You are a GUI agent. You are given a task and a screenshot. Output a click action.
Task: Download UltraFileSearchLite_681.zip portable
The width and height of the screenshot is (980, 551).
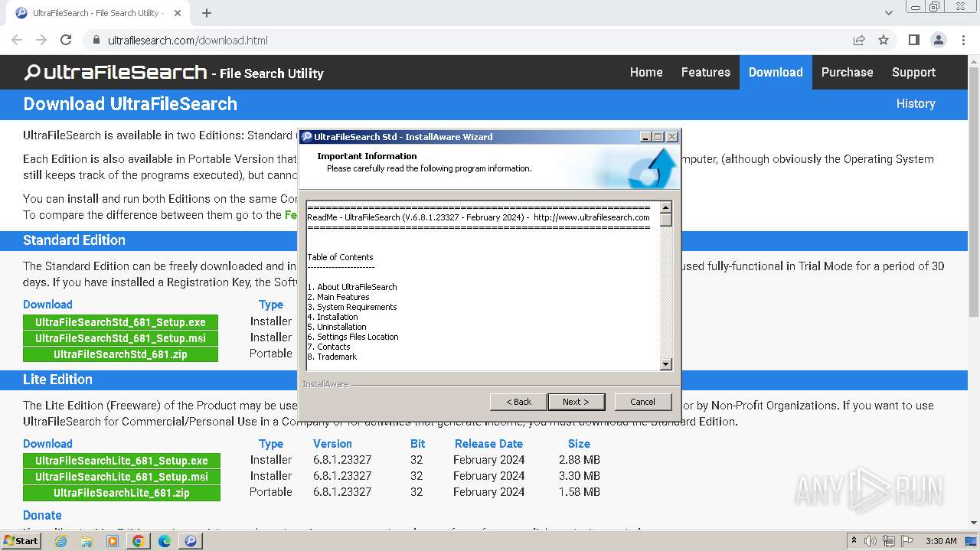(x=122, y=493)
